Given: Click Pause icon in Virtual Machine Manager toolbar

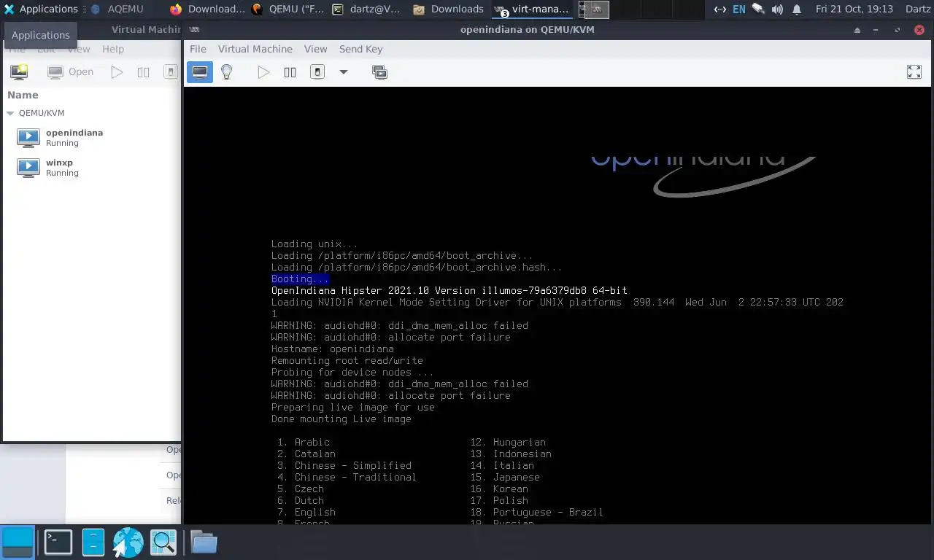Looking at the screenshot, I should (x=143, y=71).
